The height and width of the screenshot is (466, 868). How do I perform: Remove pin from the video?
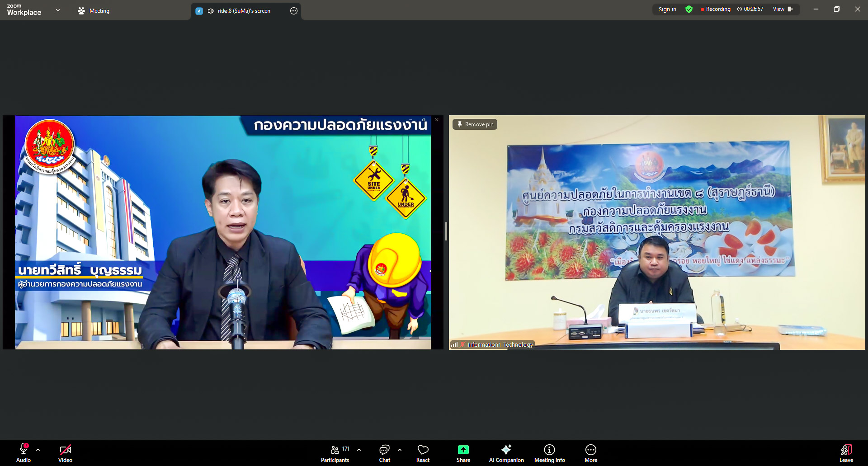point(475,124)
